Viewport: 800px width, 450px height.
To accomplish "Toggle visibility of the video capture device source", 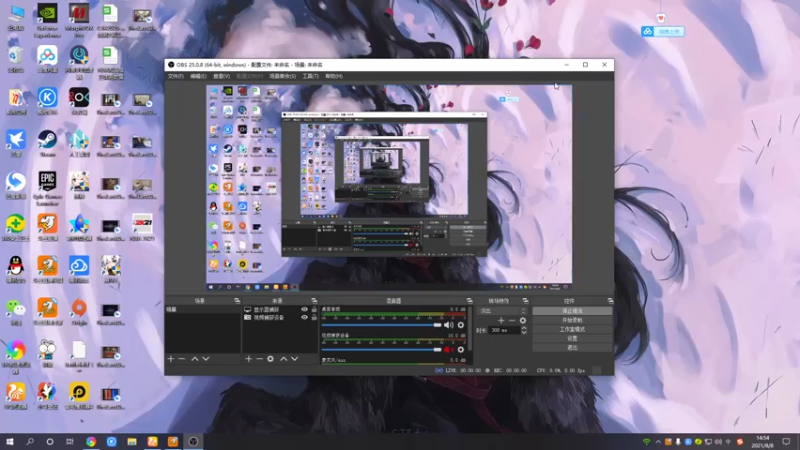I will click(x=305, y=317).
